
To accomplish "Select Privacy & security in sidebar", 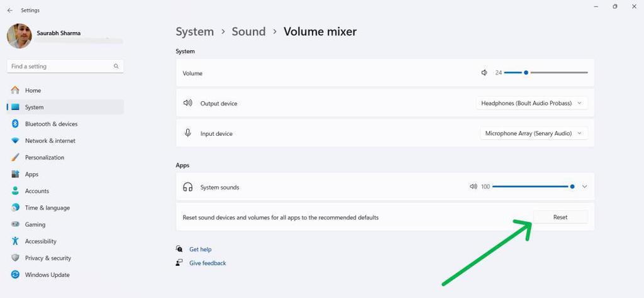I will point(48,258).
